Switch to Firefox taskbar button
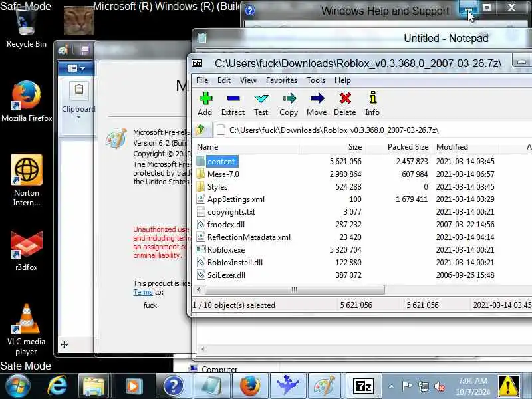Image resolution: width=532 pixels, height=399 pixels. (250, 386)
